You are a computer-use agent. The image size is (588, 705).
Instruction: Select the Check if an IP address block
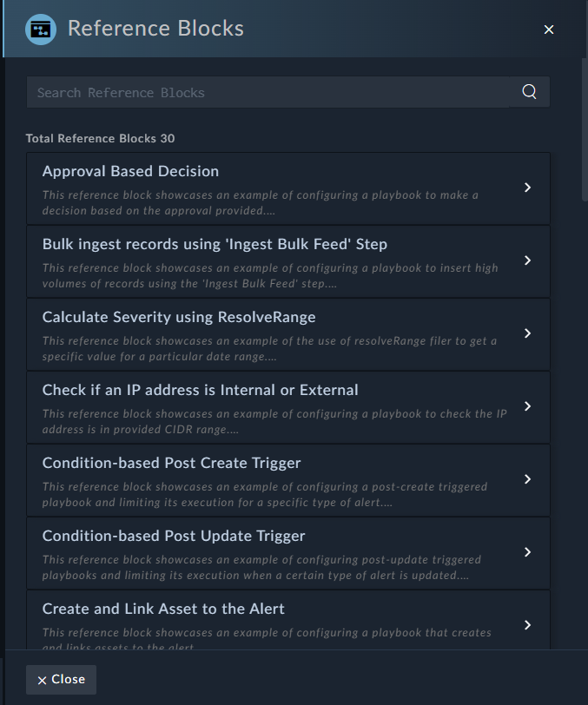(x=288, y=406)
